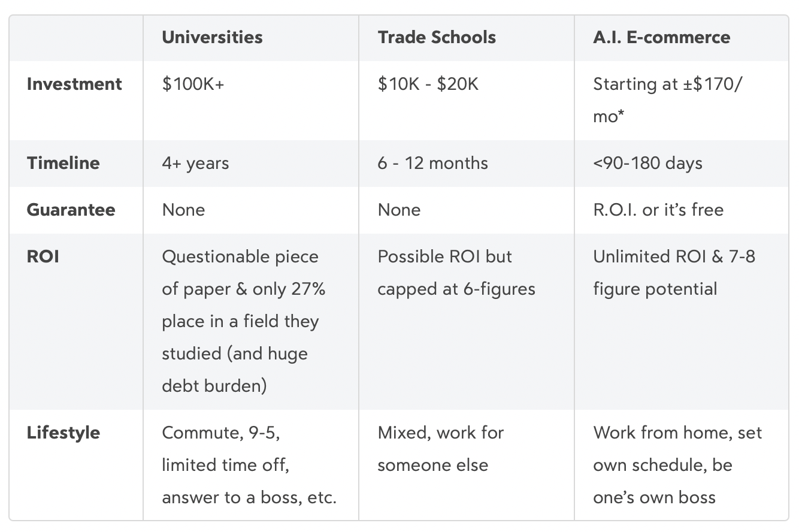This screenshot has width=799, height=532.
Task: Select the Lifestyle row label
Action: (x=63, y=433)
